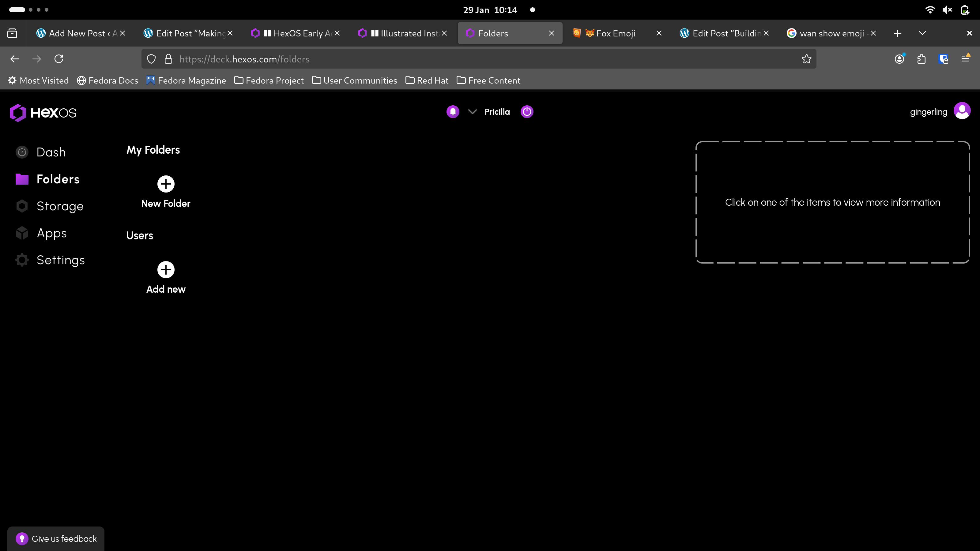Reload the current page

tap(58, 59)
